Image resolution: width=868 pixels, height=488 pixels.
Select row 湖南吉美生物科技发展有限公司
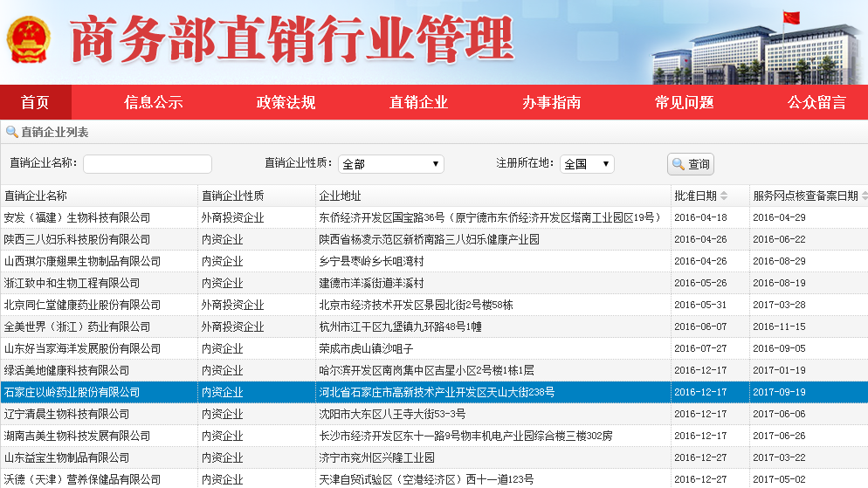pyautogui.click(x=434, y=436)
